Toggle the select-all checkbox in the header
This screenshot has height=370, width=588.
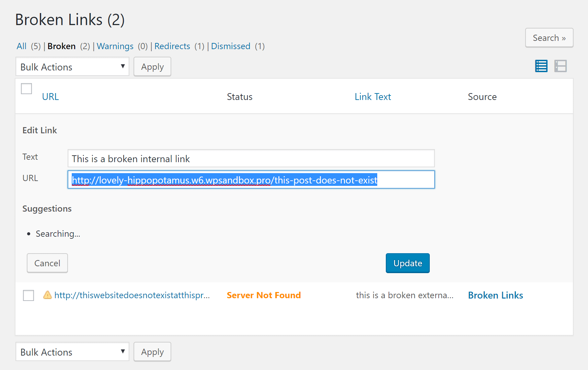[26, 88]
